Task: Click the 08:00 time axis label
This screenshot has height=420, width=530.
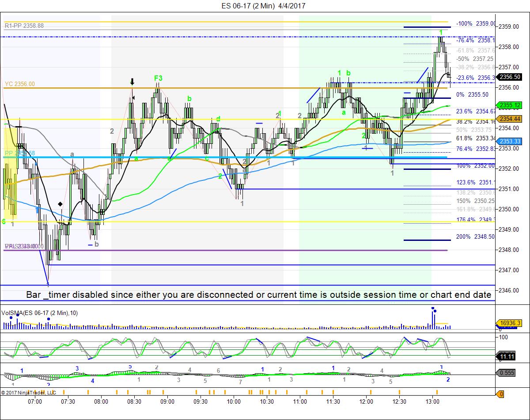Action: coord(101,401)
